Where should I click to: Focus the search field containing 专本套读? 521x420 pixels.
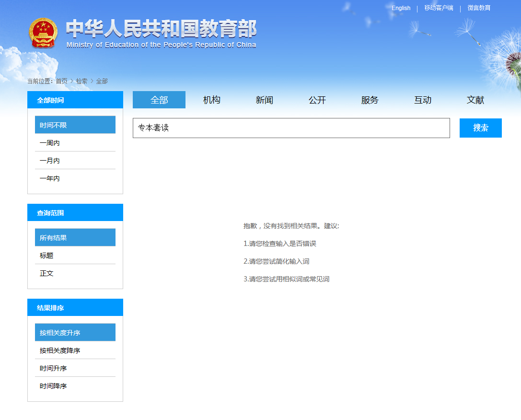(x=291, y=128)
